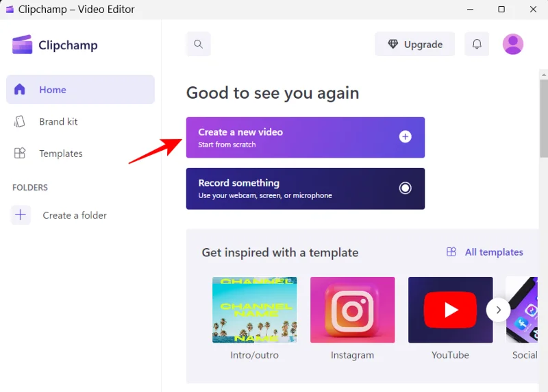The width and height of the screenshot is (548, 392).
Task: Open the Instagram template thumbnail
Action: click(352, 310)
